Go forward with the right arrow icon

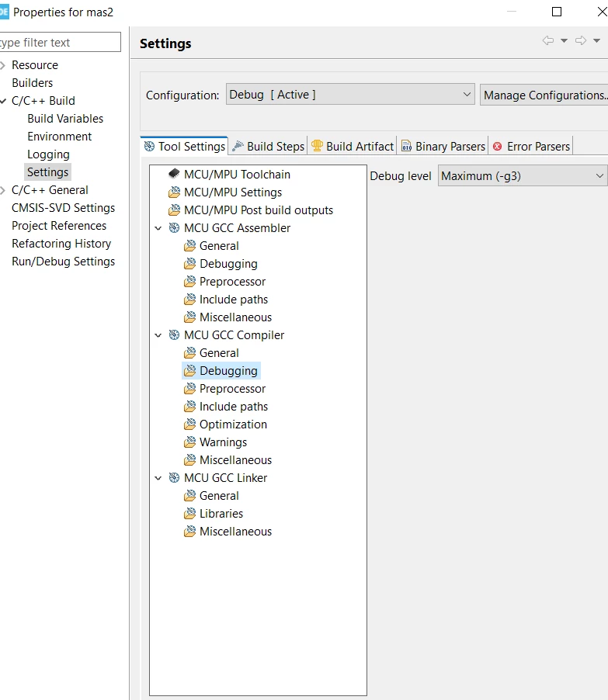coord(581,40)
